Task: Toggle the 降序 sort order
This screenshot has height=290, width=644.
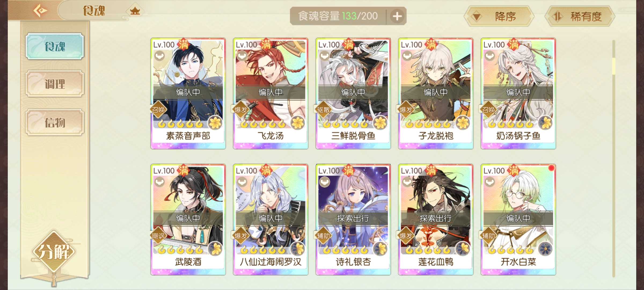Action: pyautogui.click(x=499, y=17)
